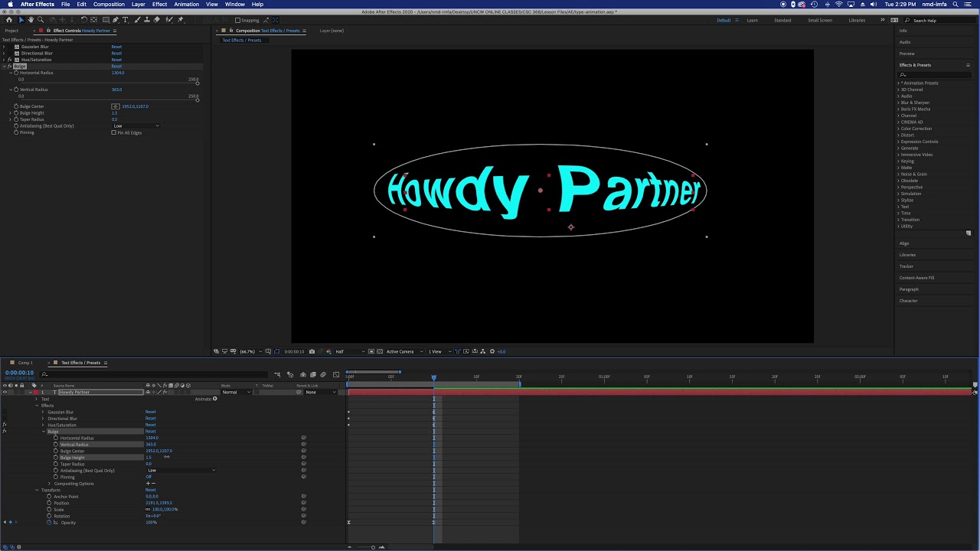Click the Spotlight search icon in menu bar
This screenshot has height=551, width=980.
(x=956, y=4)
